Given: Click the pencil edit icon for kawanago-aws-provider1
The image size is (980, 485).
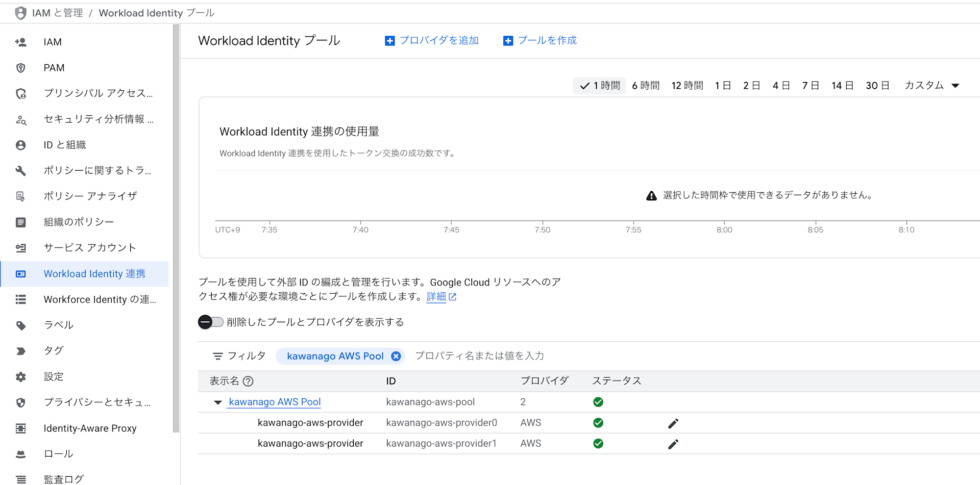Looking at the screenshot, I should tap(673, 444).
